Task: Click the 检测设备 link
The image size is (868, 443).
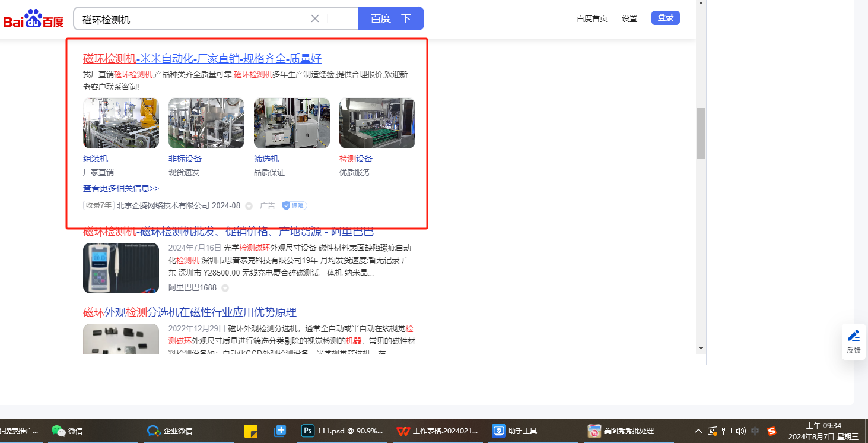Action: (356, 159)
